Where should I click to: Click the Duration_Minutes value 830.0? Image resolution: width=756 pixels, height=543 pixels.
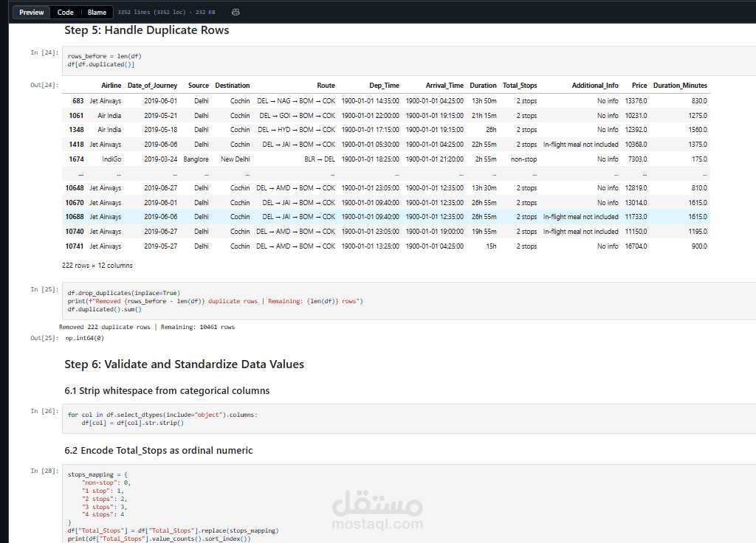tap(699, 101)
